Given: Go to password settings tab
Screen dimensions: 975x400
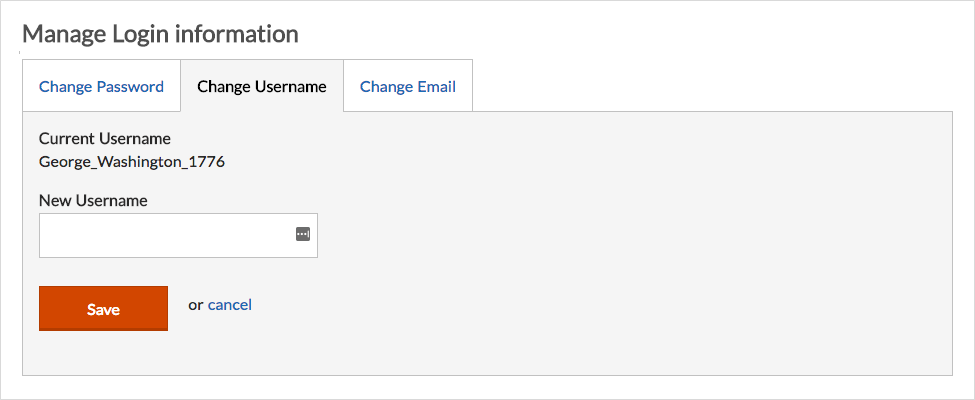Looking at the screenshot, I should coord(101,86).
